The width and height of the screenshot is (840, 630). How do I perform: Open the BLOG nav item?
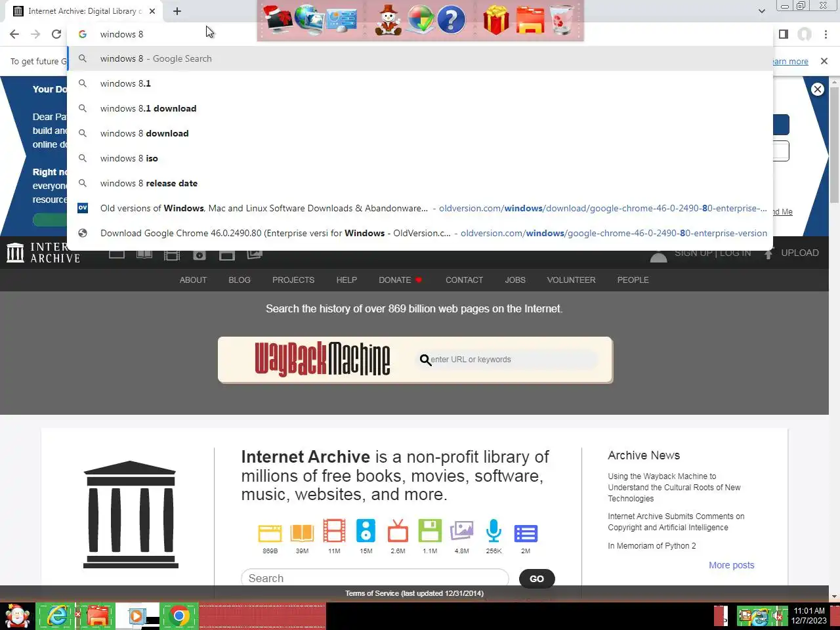tap(240, 280)
